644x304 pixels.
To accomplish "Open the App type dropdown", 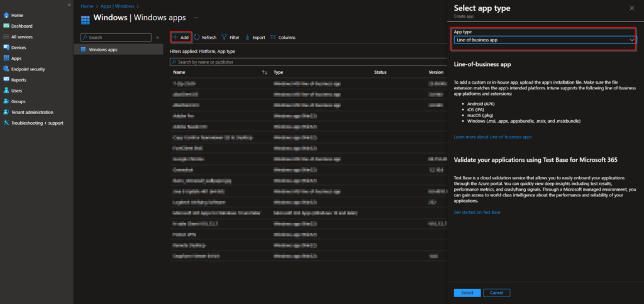I will pos(545,40).
